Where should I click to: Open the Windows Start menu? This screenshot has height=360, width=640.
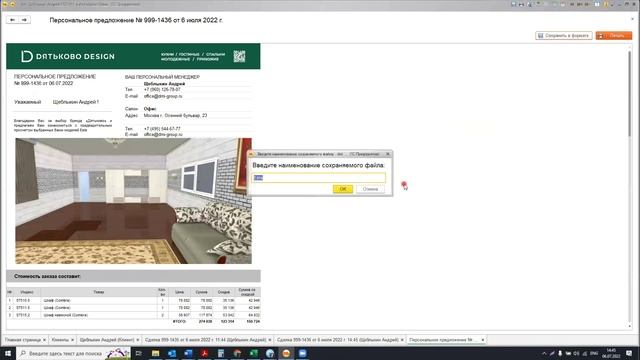(8, 353)
